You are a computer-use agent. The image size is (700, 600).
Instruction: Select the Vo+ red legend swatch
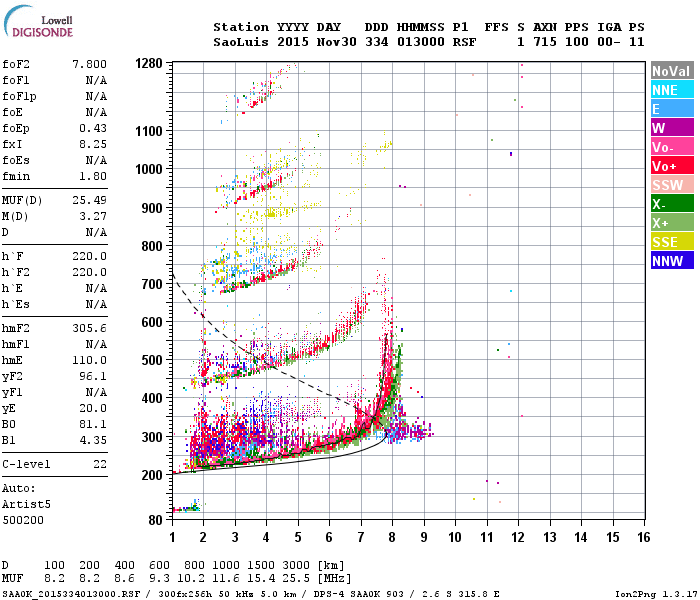tap(672, 166)
